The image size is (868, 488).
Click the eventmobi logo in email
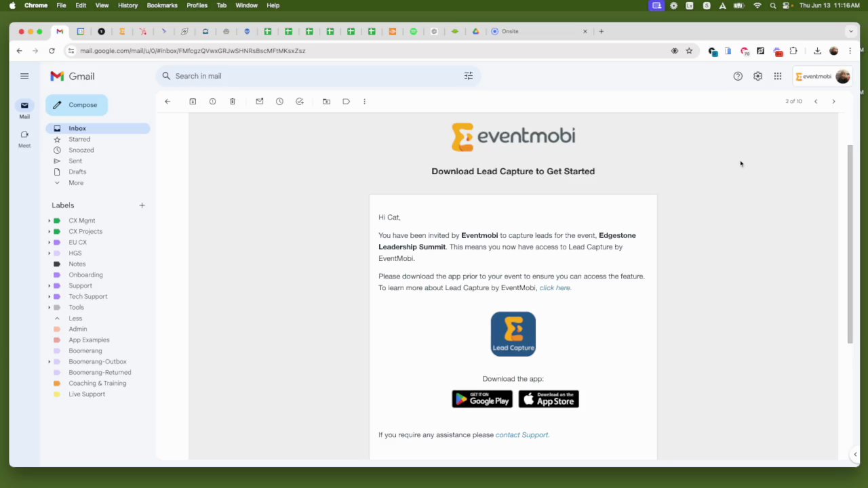513,137
